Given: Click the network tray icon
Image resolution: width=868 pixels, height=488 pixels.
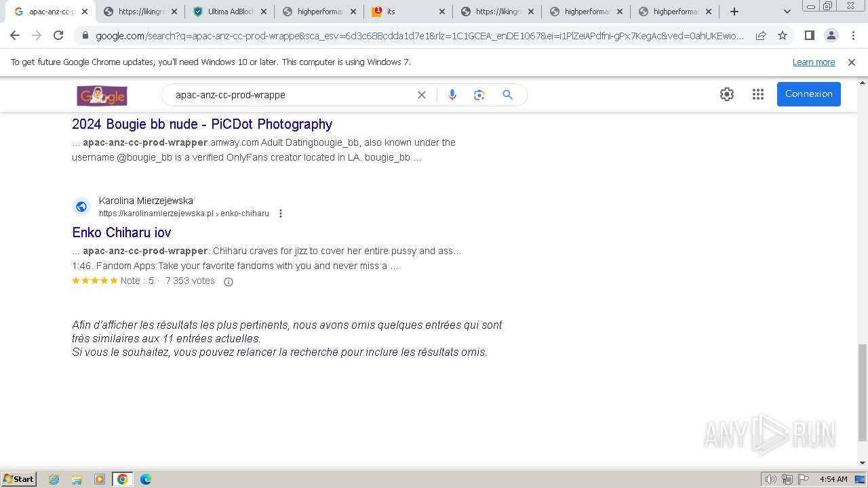Looking at the screenshot, I should point(787,479).
